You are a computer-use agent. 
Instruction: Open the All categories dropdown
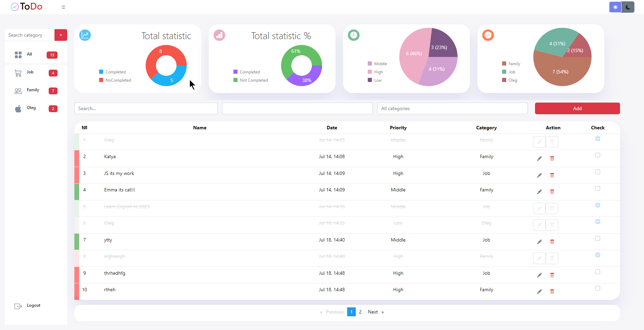[452, 108]
